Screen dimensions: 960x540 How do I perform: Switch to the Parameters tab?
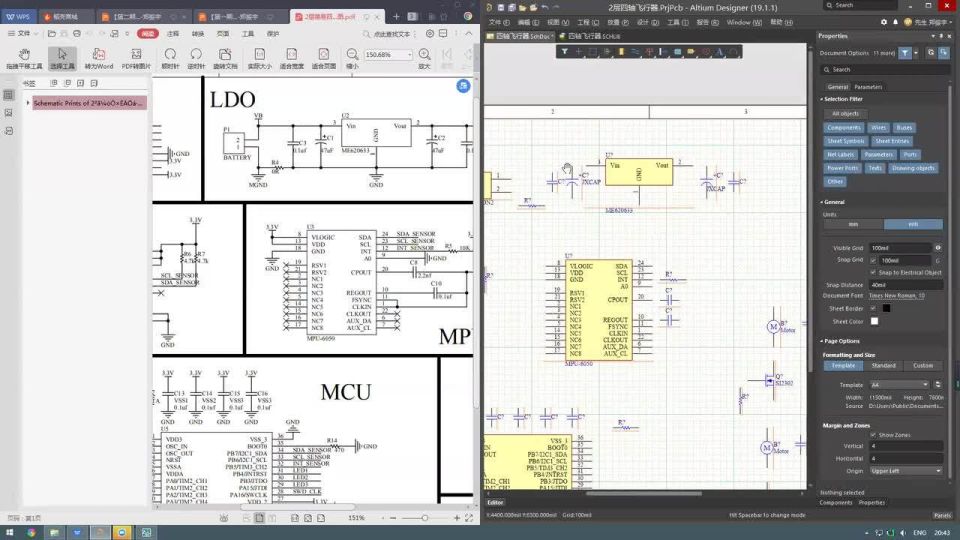click(868, 87)
